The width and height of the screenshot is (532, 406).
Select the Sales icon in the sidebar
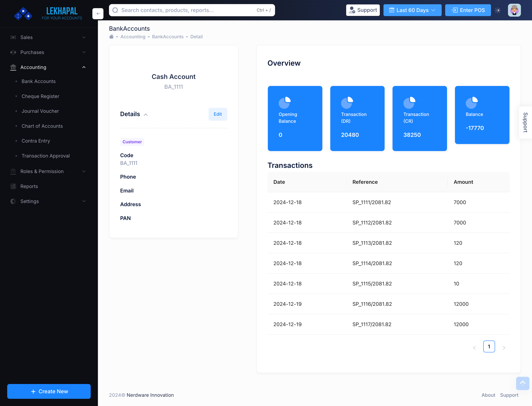click(13, 37)
